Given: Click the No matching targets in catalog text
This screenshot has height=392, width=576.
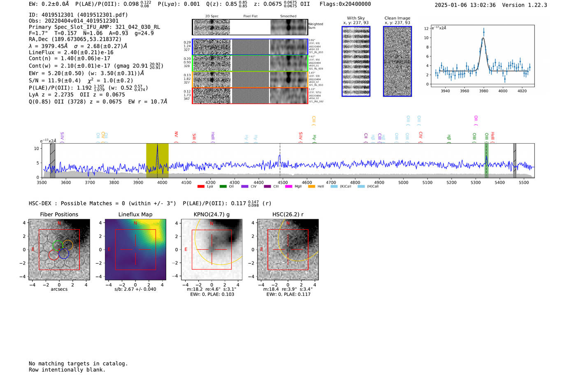Looking at the screenshot, I should click(78, 364).
